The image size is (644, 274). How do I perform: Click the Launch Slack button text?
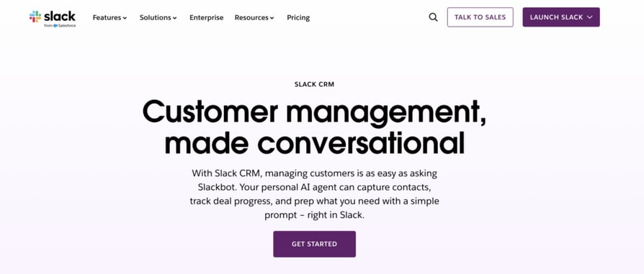point(556,17)
